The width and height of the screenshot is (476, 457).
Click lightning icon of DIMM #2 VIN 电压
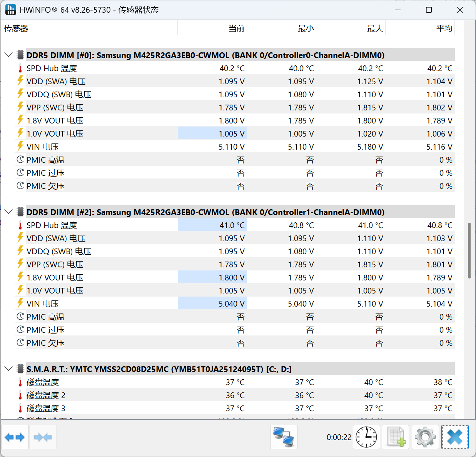20,304
